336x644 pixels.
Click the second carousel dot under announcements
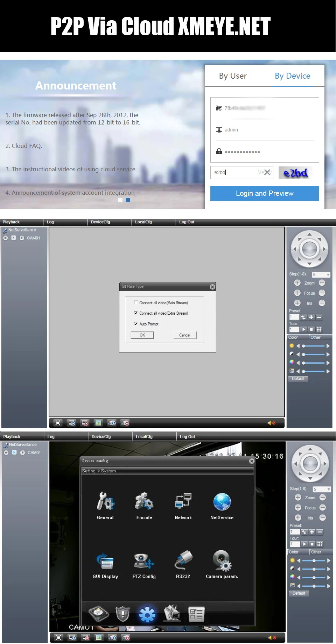[128, 200]
